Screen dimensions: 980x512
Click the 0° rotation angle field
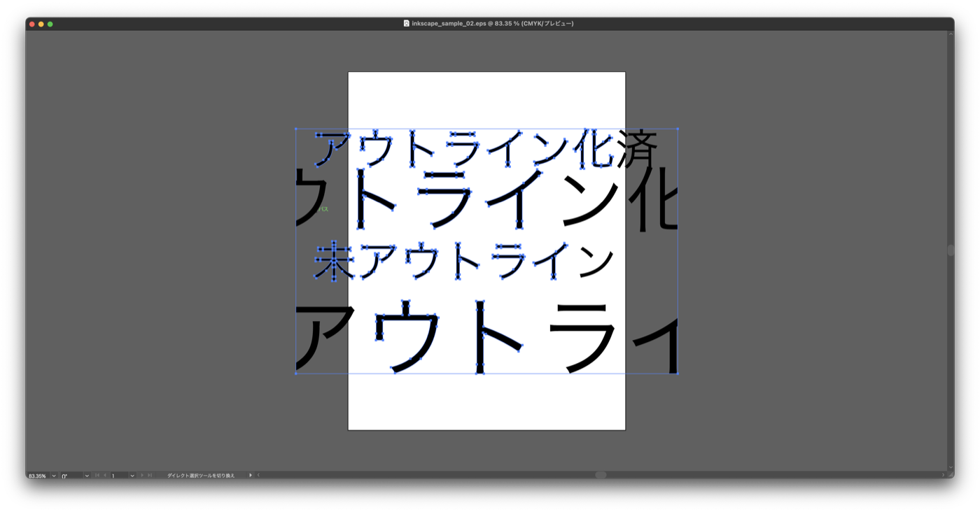(70, 476)
